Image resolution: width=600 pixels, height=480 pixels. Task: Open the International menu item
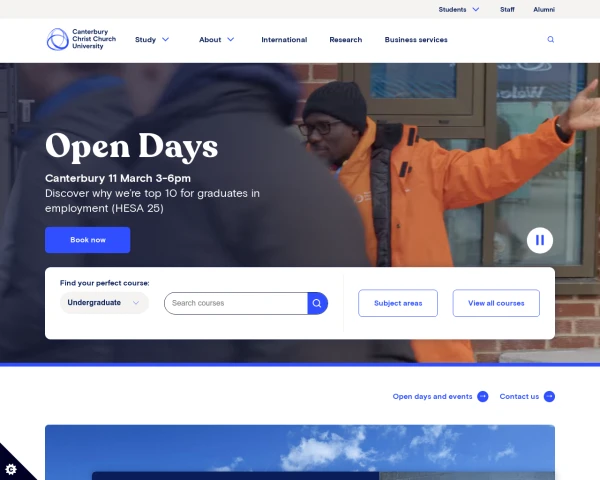click(x=284, y=39)
